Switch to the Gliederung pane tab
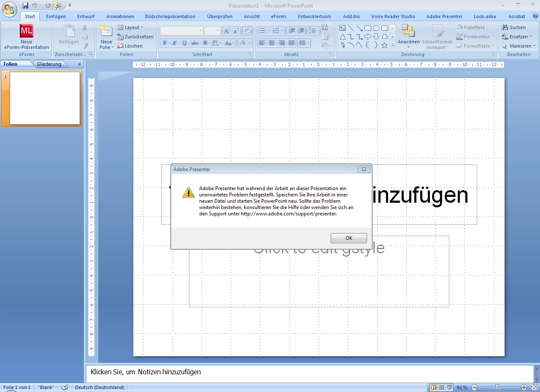 click(49, 64)
